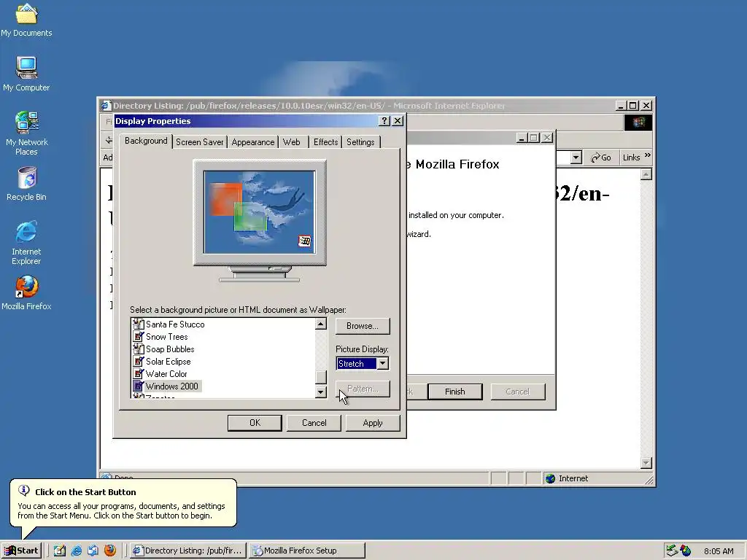Click Browse to find a wallpaper
The width and height of the screenshot is (747, 560).
coord(363,326)
